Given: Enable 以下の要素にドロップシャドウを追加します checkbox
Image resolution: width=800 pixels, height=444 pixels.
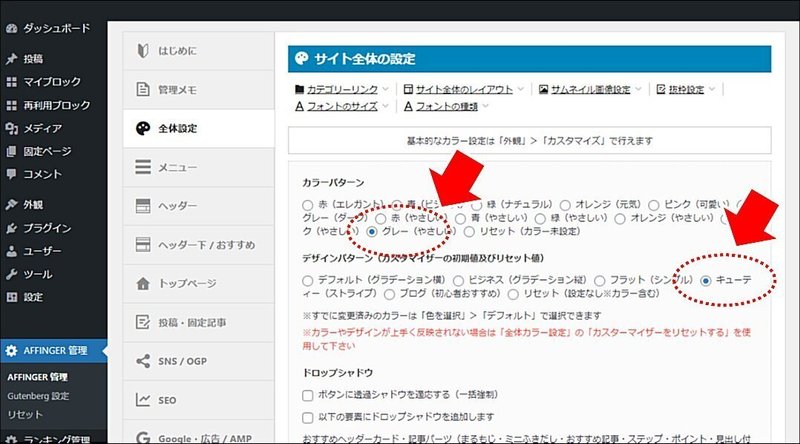Looking at the screenshot, I should 308,418.
